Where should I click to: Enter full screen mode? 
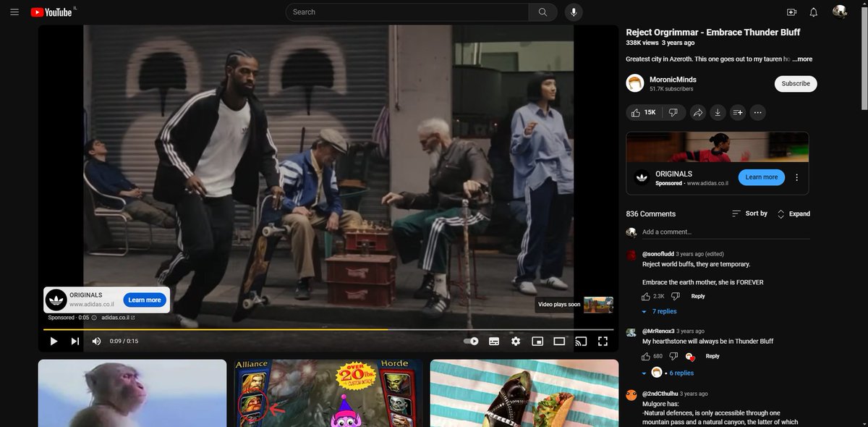[603, 341]
